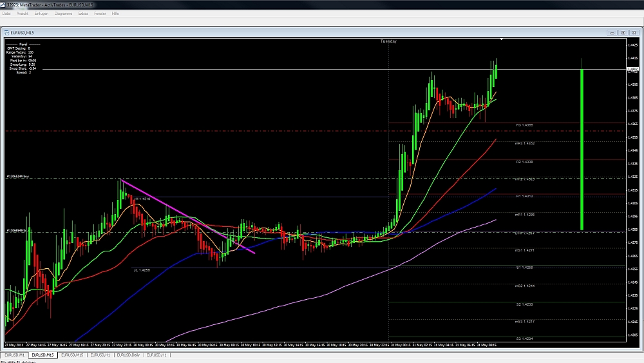Click the mR3 1.4352 pivot label
This screenshot has height=363, width=644.
[x=524, y=144]
